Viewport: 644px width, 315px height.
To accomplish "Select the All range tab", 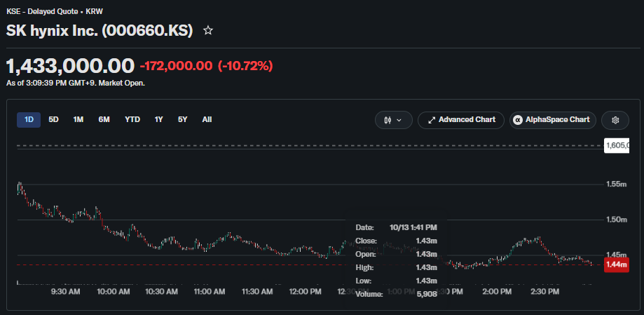I will tap(207, 120).
